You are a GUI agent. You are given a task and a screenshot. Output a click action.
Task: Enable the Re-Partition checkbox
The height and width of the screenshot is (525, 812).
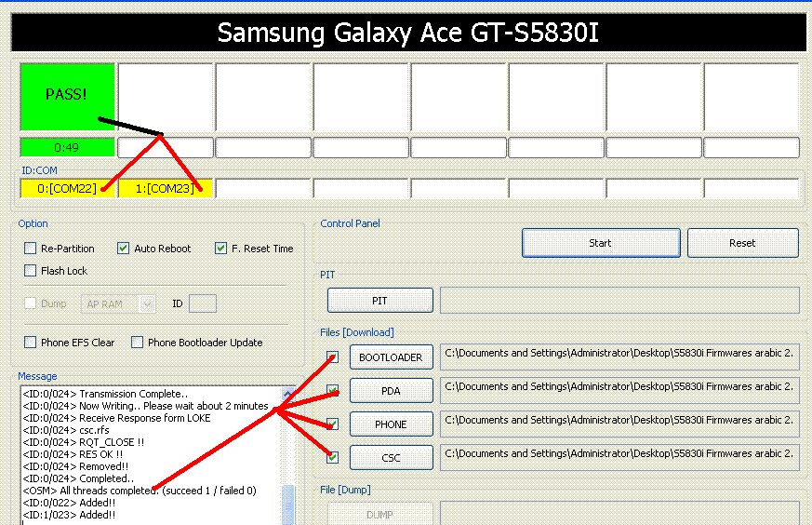coord(31,249)
